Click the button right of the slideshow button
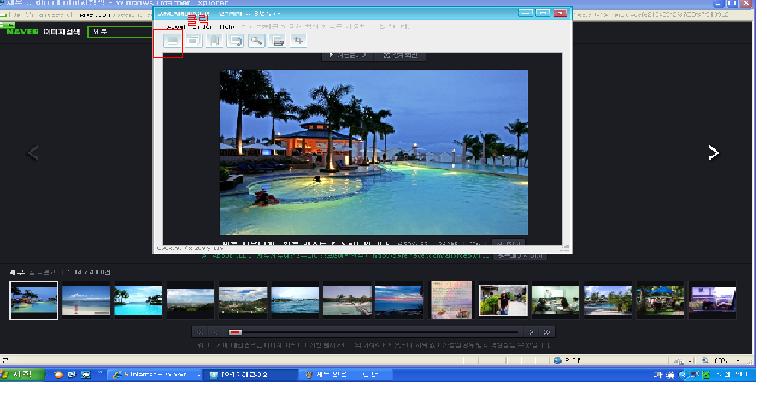Screen dimensions: 767x400 tap(401, 56)
